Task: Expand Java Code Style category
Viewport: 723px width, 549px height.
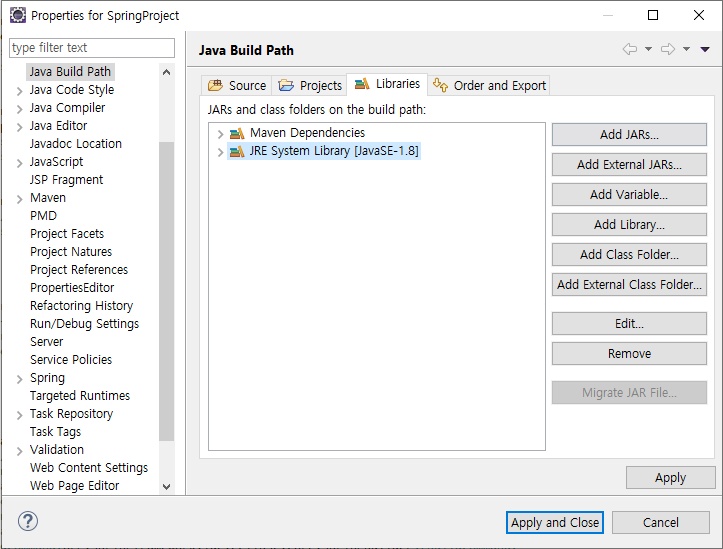Action: (x=19, y=91)
